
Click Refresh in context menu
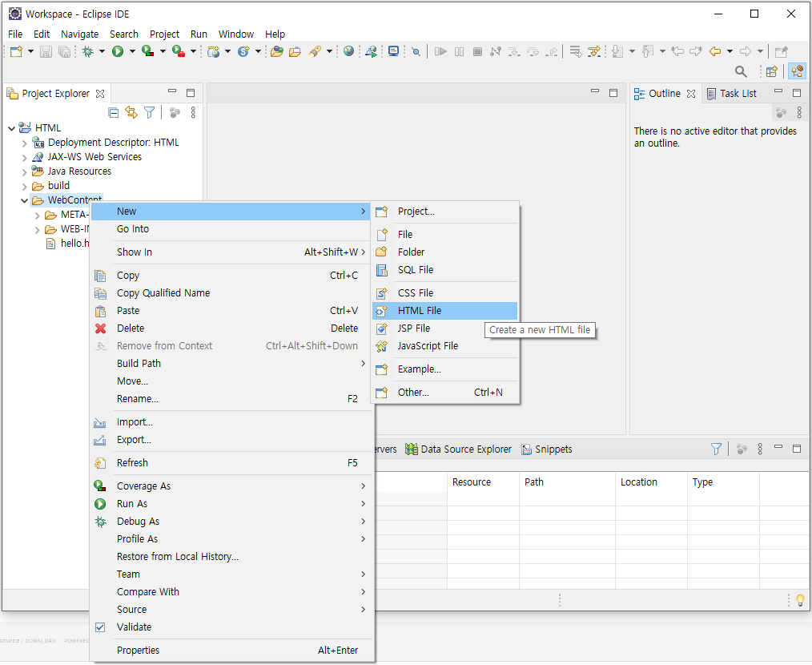(232, 463)
